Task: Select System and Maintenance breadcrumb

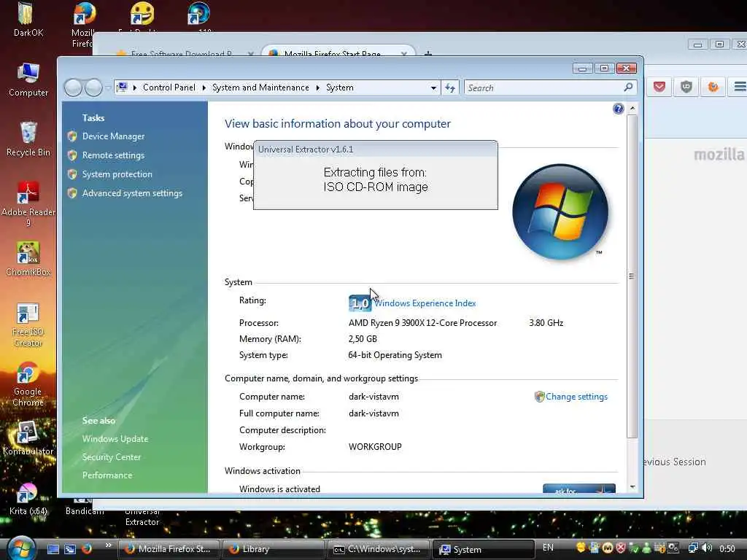Action: click(x=260, y=87)
